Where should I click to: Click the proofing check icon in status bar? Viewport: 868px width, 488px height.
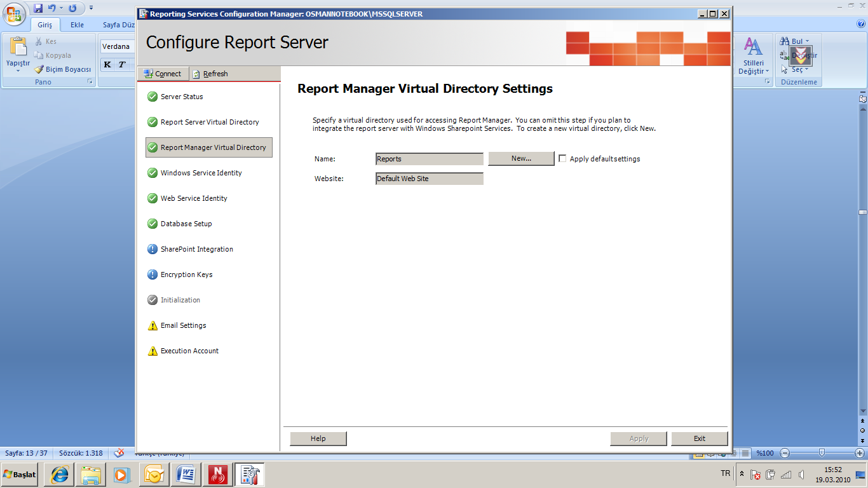coord(119,453)
